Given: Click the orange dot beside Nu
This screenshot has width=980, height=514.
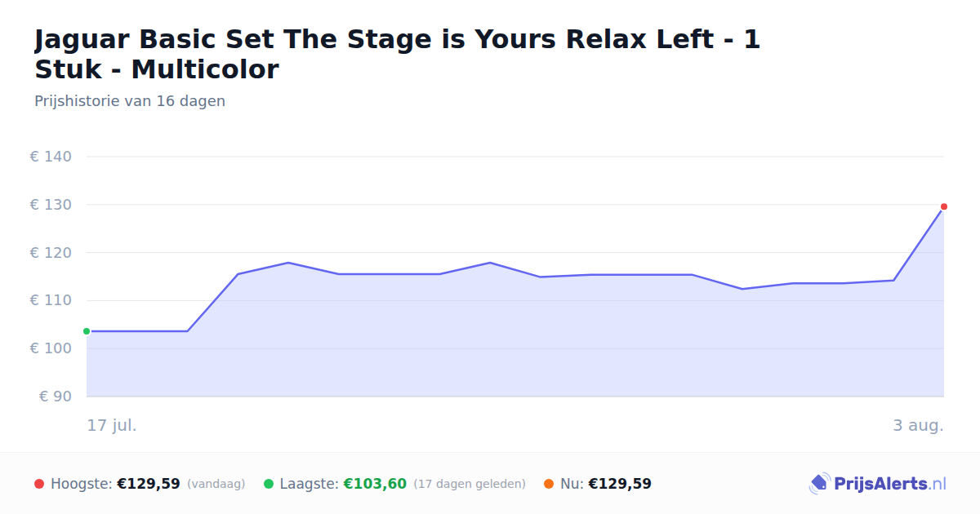Looking at the screenshot, I should pyautogui.click(x=549, y=484).
